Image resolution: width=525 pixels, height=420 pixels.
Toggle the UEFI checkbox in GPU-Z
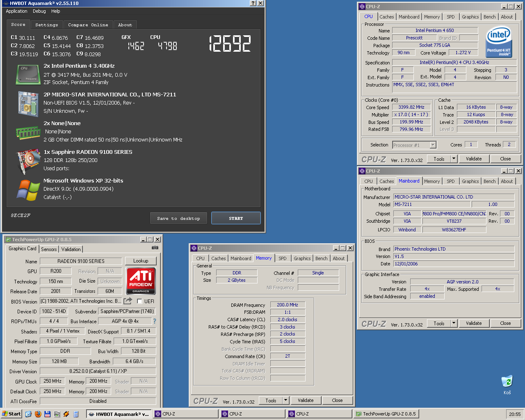[139, 301]
